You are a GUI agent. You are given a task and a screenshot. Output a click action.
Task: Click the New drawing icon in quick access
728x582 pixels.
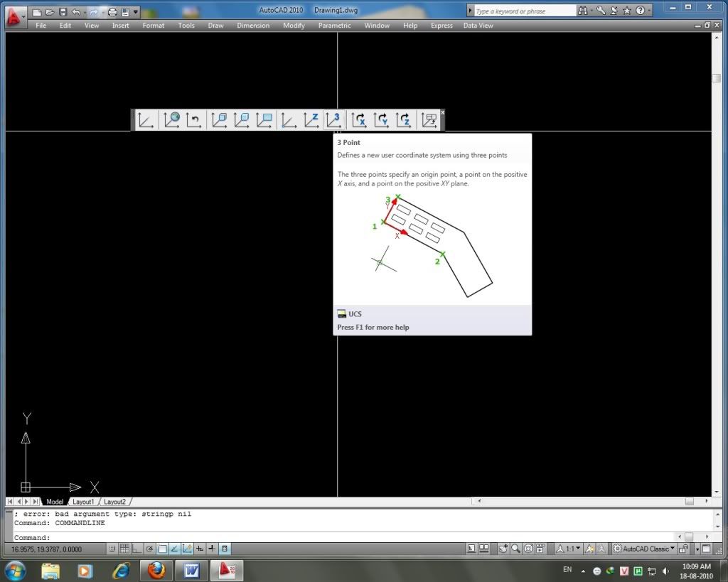tap(38, 12)
